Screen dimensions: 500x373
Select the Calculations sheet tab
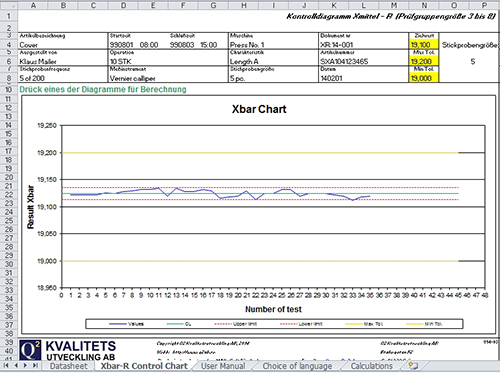371,366
